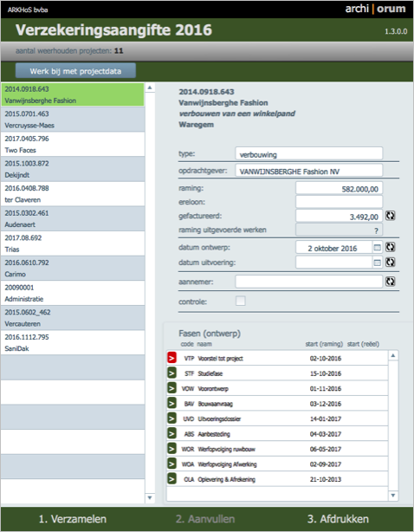Select project 2016.0408.788 ter Claveren

pos(73,194)
